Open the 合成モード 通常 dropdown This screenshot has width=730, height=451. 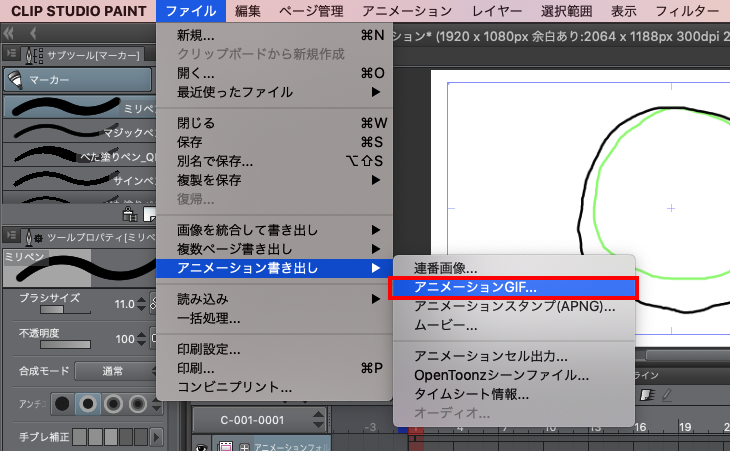[x=115, y=371]
